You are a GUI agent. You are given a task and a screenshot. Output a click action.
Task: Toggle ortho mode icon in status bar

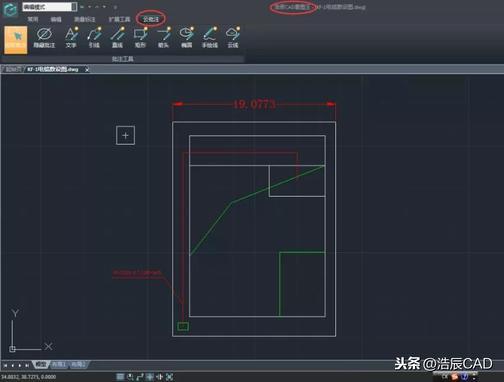click(x=140, y=377)
